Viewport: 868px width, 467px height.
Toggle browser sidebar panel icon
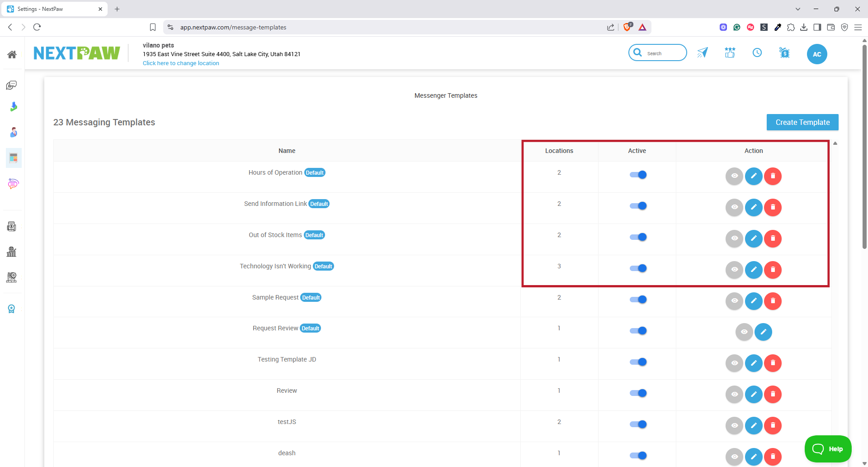coord(817,27)
